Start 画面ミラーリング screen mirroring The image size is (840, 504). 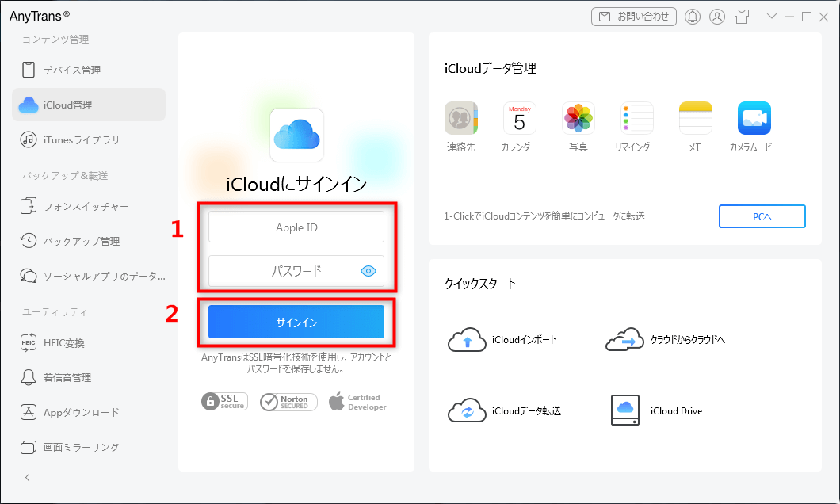(80, 447)
